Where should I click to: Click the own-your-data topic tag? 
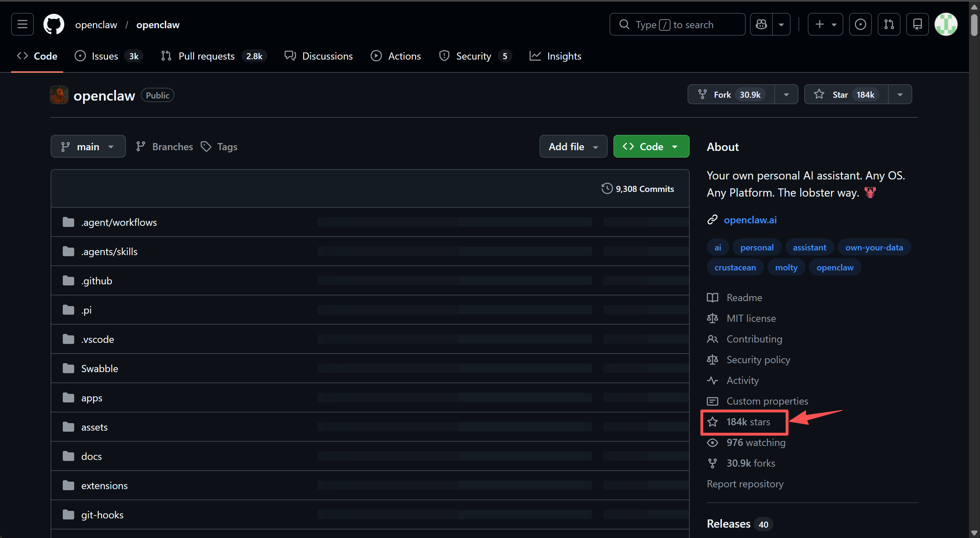[874, 247]
